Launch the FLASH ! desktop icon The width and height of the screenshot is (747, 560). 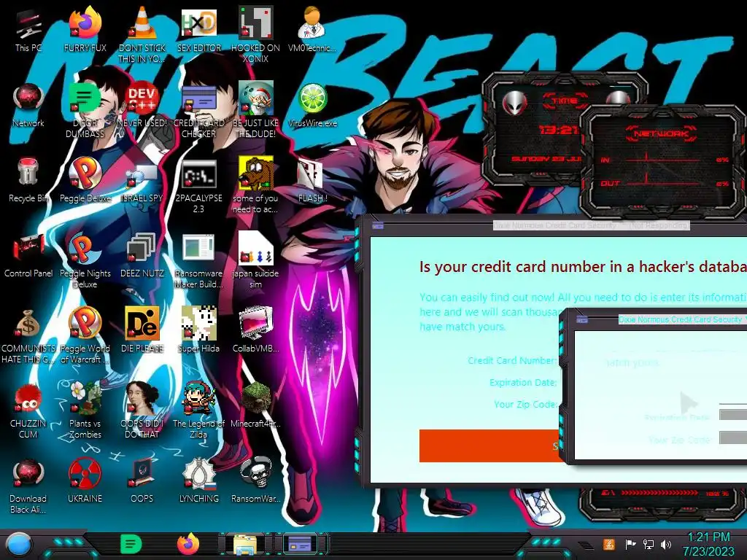point(312,181)
